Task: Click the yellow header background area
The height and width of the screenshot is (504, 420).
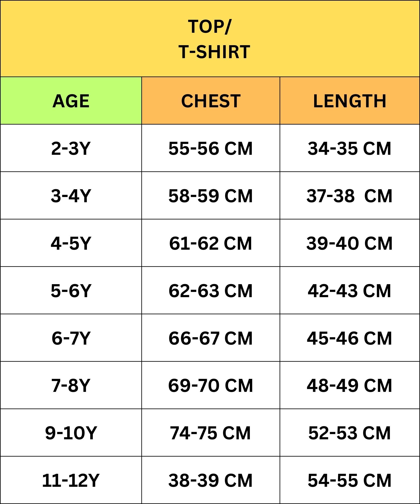Action: pyautogui.click(x=210, y=37)
